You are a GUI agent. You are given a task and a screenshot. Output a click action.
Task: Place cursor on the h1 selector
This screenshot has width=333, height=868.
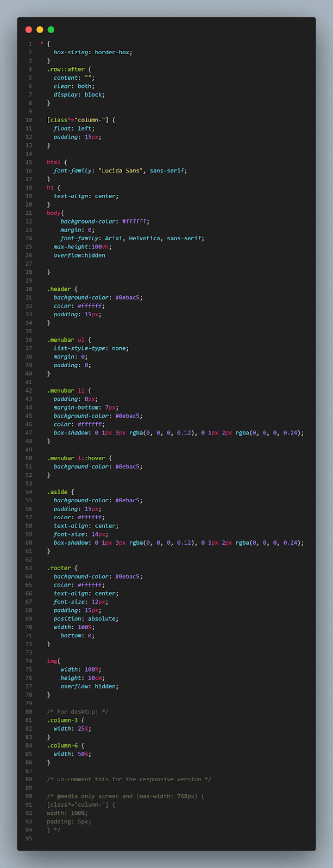[x=50, y=187]
